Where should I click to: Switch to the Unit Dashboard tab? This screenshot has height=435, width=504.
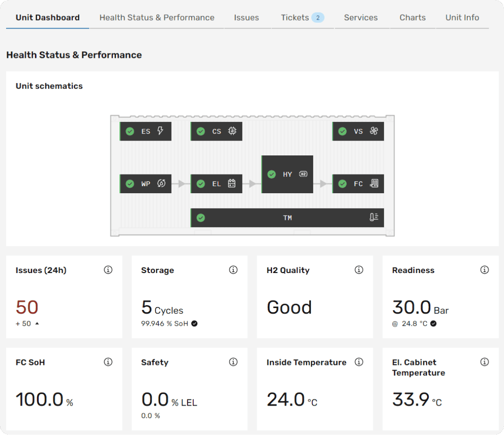coord(48,17)
